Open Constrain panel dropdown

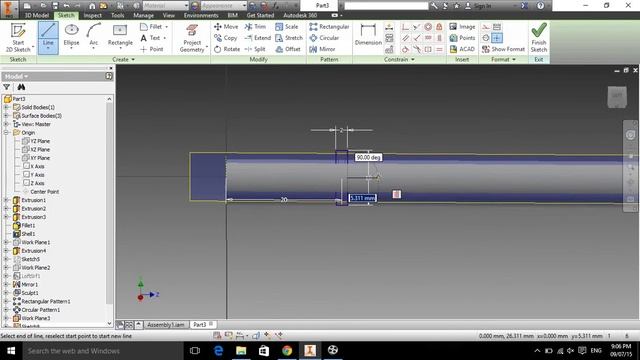click(x=399, y=60)
